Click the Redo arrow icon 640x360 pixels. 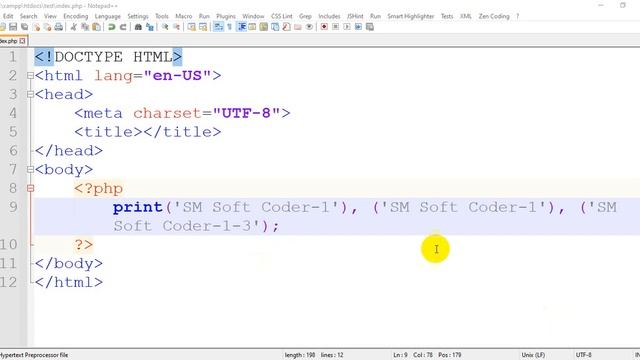pos(123,27)
